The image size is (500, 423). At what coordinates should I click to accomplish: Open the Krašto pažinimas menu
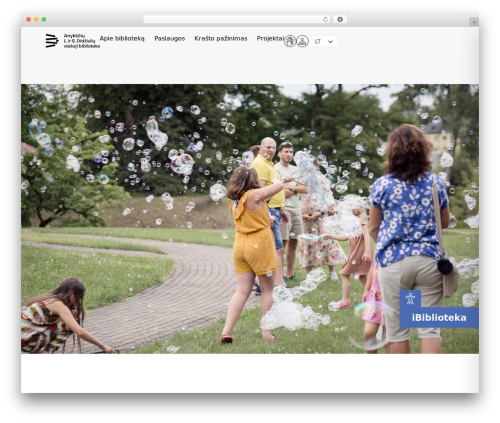coord(221,39)
